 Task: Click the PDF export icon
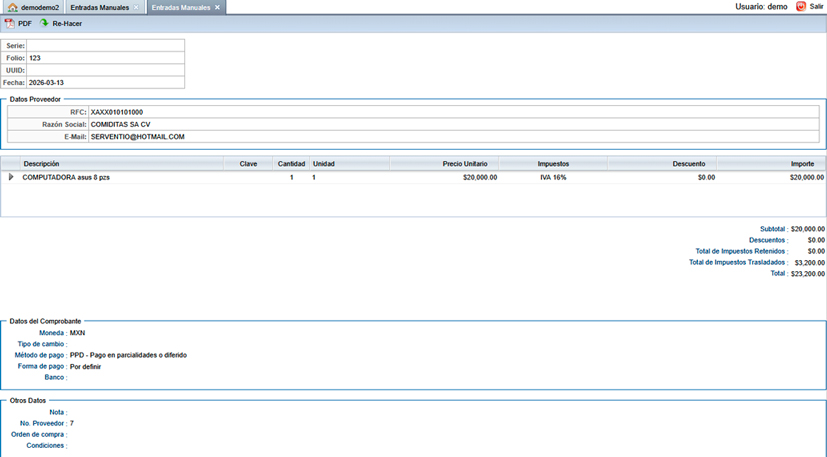click(10, 23)
